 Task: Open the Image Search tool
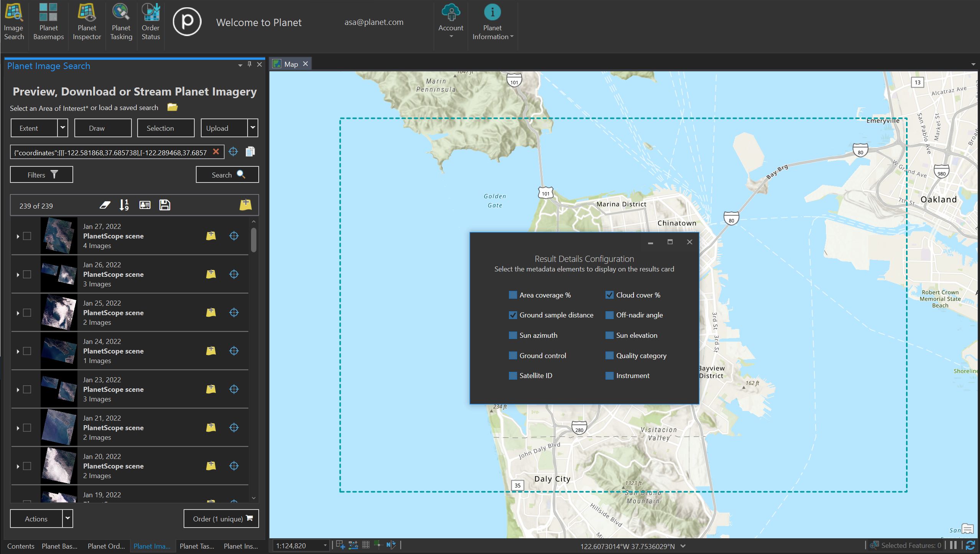(x=14, y=22)
